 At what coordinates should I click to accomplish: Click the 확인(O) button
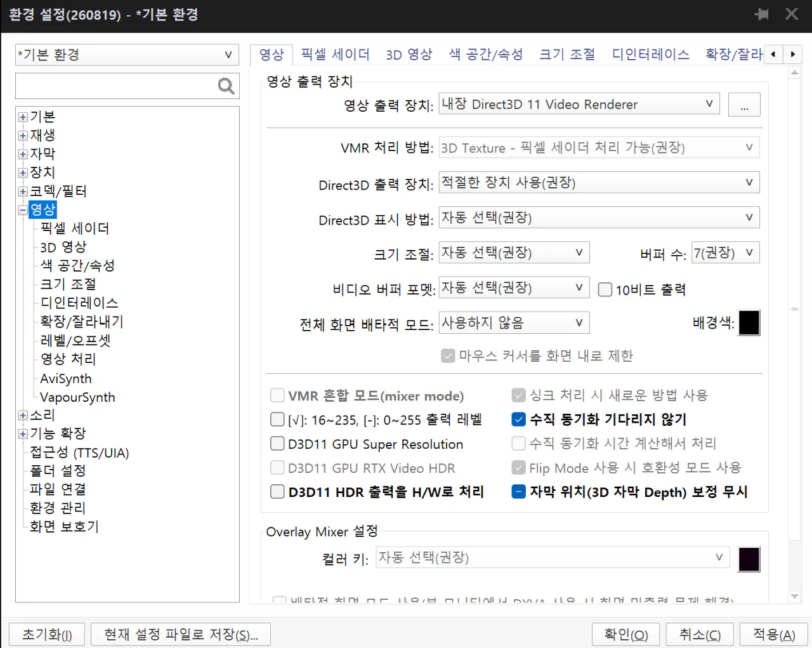click(x=625, y=635)
